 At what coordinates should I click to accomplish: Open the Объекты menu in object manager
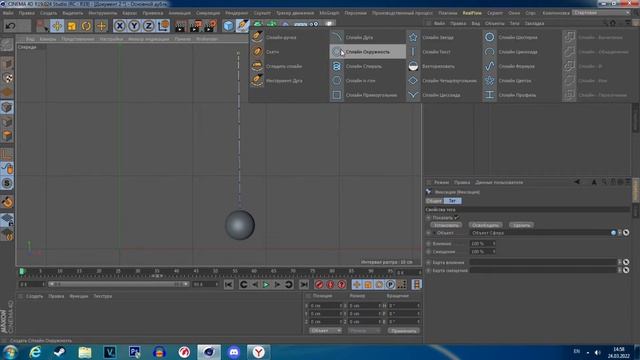[495, 24]
